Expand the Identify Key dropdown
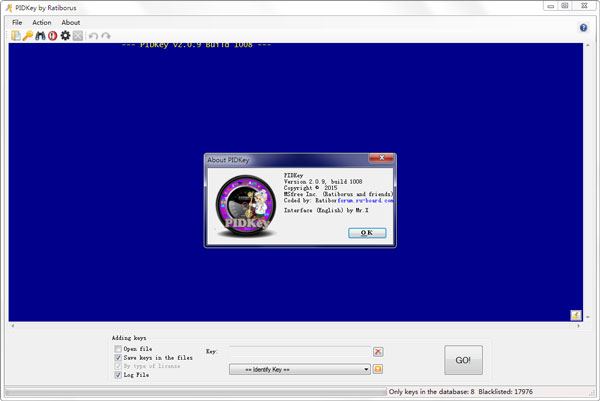Viewport: 600px width, 401px height. (366, 369)
